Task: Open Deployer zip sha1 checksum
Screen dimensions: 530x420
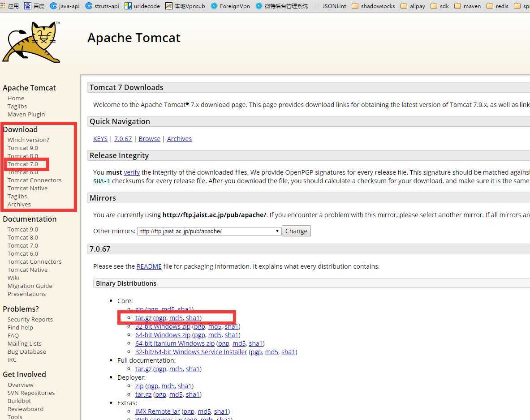Action: point(185,386)
